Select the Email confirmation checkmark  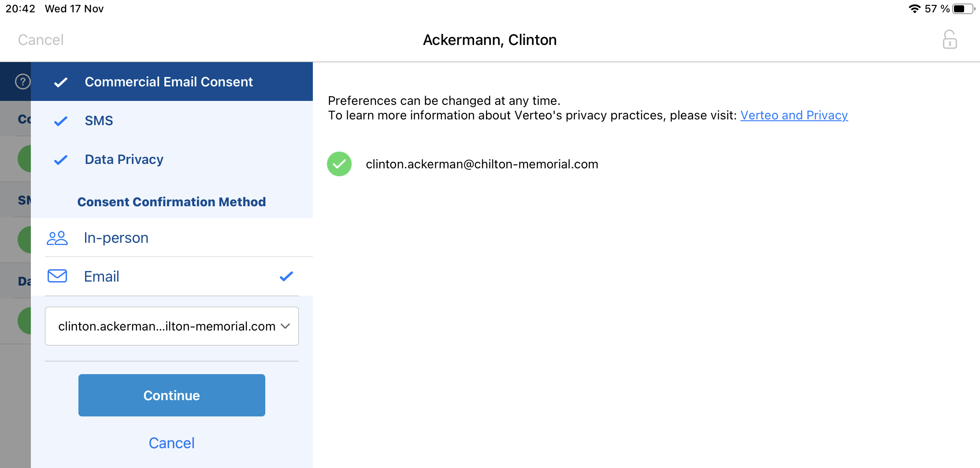tap(286, 276)
